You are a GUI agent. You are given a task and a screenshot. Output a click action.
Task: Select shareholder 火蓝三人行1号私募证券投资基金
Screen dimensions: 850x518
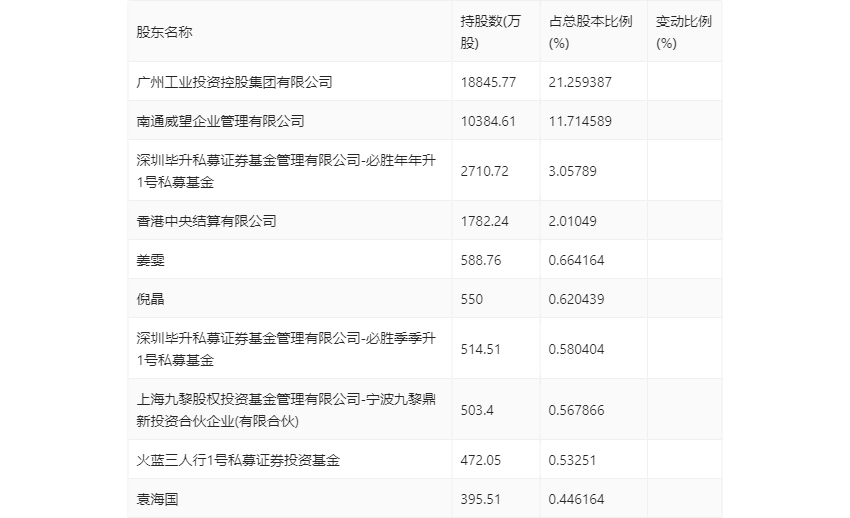[238, 460]
